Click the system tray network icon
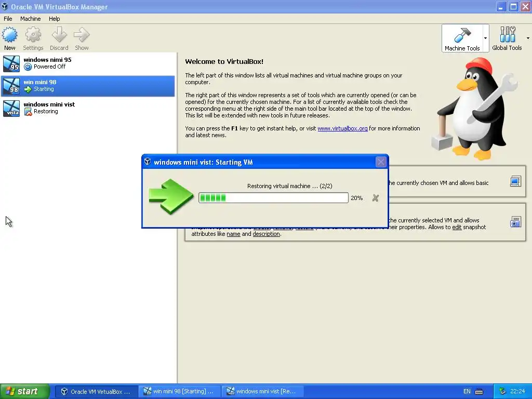532x399 pixels. [502, 391]
